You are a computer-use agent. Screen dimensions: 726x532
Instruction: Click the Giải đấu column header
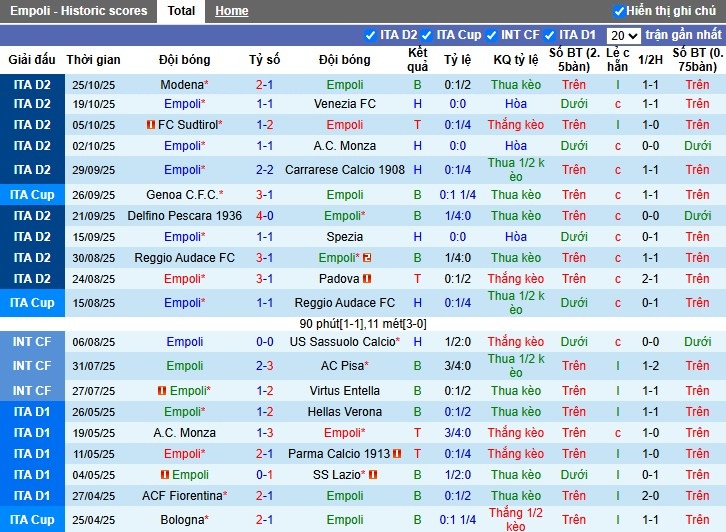(32, 60)
